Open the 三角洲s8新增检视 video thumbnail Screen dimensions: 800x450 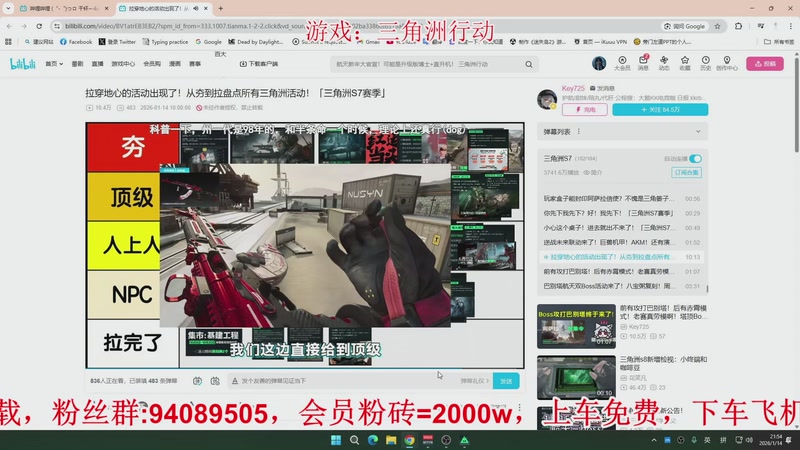click(576, 378)
